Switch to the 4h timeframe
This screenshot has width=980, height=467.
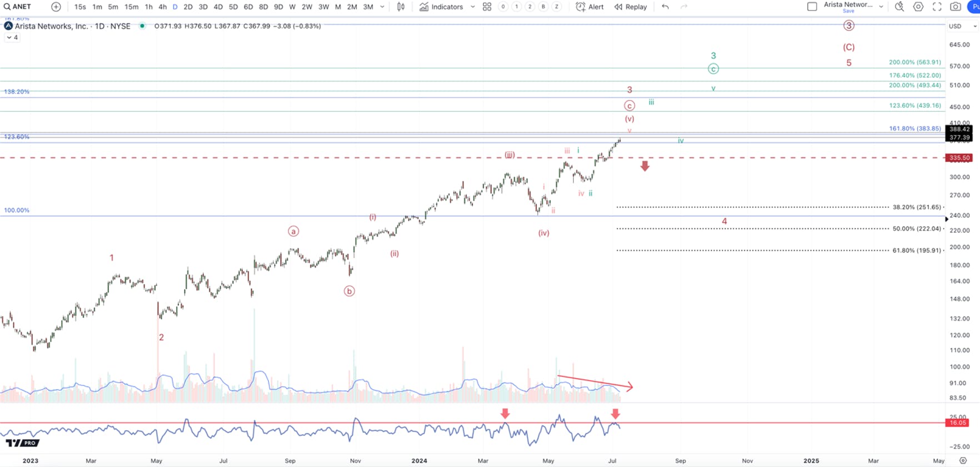(x=162, y=7)
